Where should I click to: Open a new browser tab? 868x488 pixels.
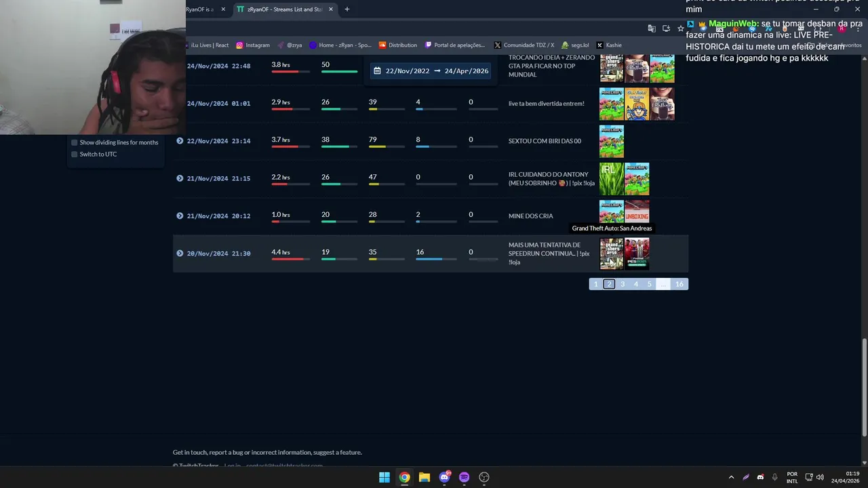347,9
